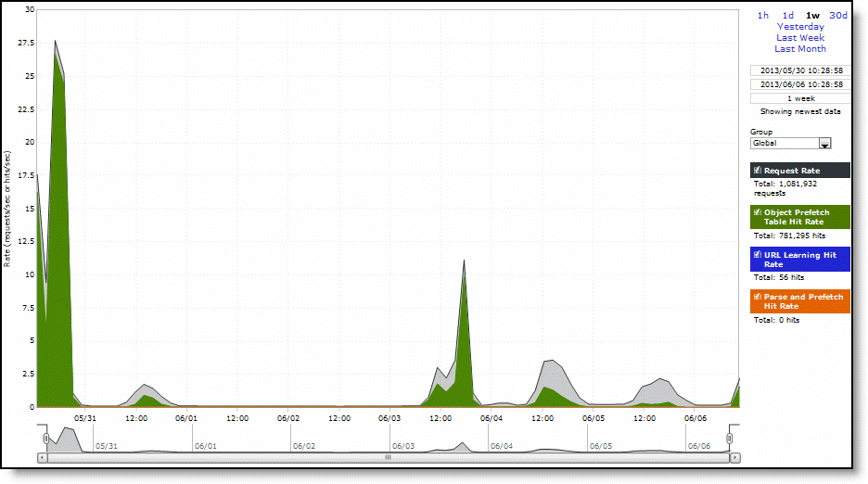The image size is (868, 484).
Task: Click the scrollbar right arrow under the timeline
Action: (x=735, y=457)
